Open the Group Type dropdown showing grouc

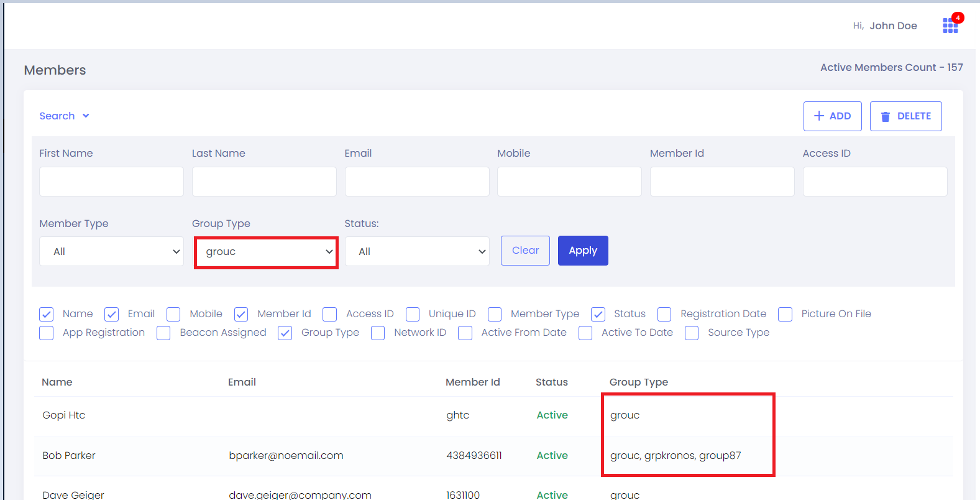pos(266,251)
